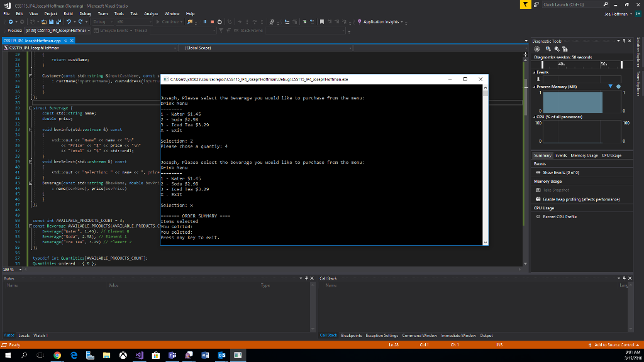This screenshot has width=644, height=362.
Task: Click the feedback notification flag icon
Action: (525, 4)
